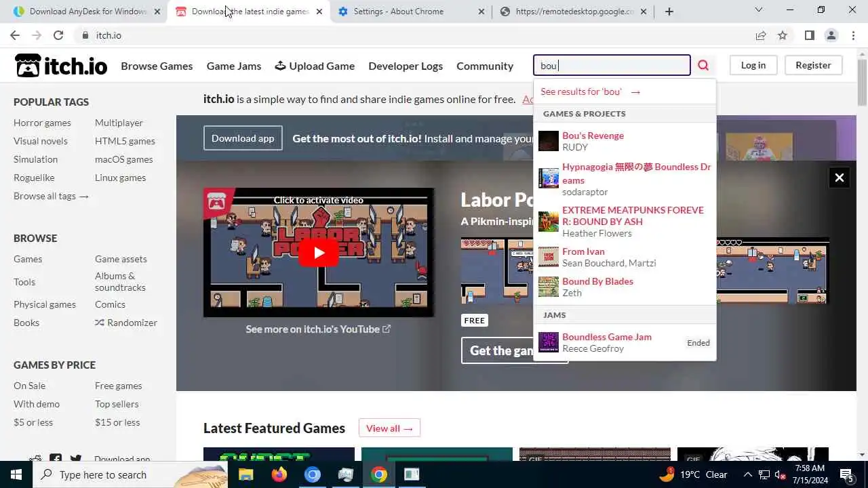The width and height of the screenshot is (868, 488).
Task: Click the itch.io address bar
Action: pyautogui.click(x=414, y=35)
